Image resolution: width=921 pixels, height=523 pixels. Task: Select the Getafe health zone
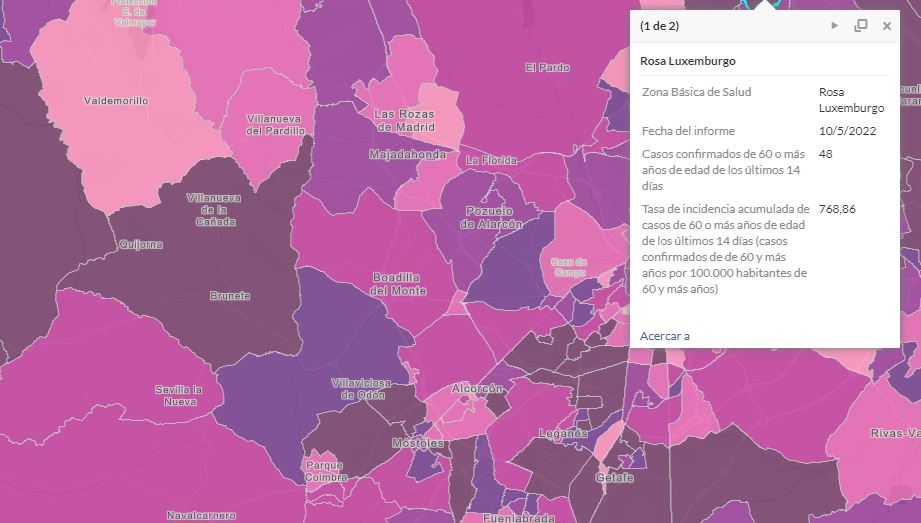click(x=614, y=478)
